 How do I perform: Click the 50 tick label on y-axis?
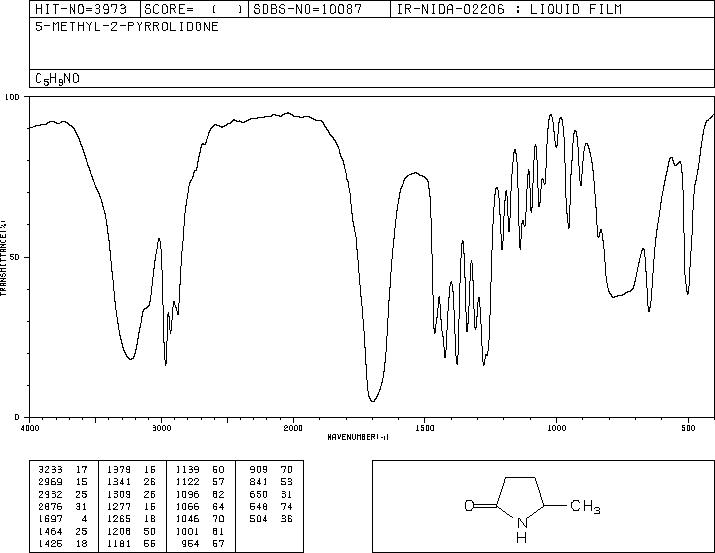[15, 257]
